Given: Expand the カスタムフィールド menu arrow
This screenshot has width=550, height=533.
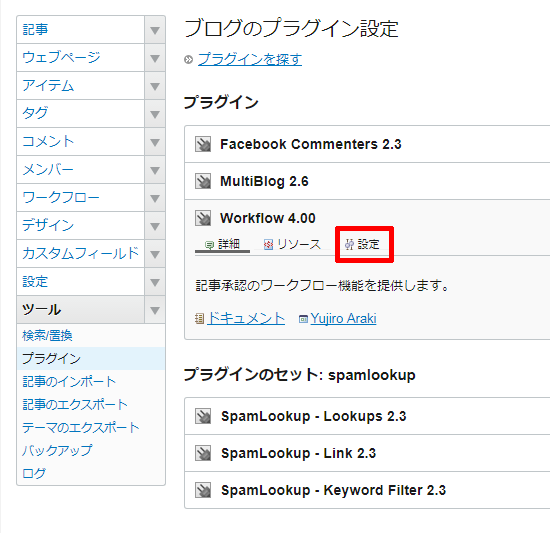Looking at the screenshot, I should [155, 254].
